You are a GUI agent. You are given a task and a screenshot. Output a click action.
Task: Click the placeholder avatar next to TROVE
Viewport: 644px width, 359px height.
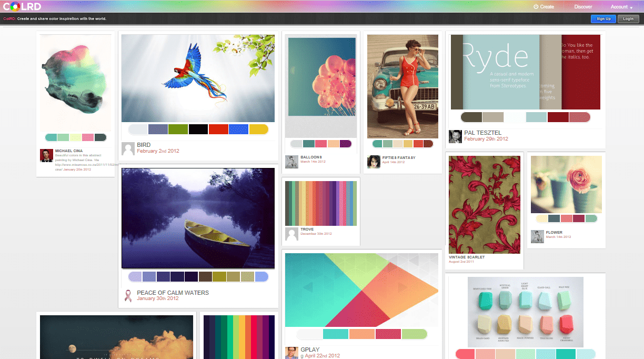click(x=291, y=234)
